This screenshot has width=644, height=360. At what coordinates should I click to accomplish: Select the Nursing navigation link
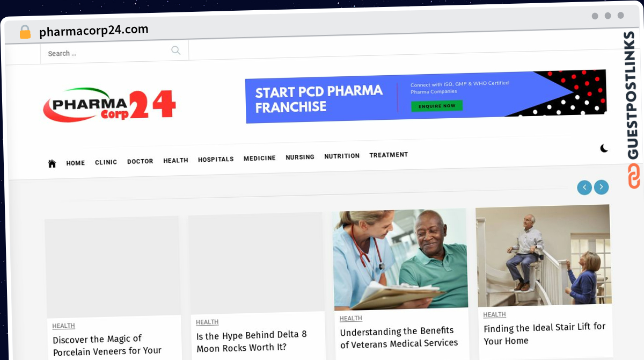tap(300, 157)
